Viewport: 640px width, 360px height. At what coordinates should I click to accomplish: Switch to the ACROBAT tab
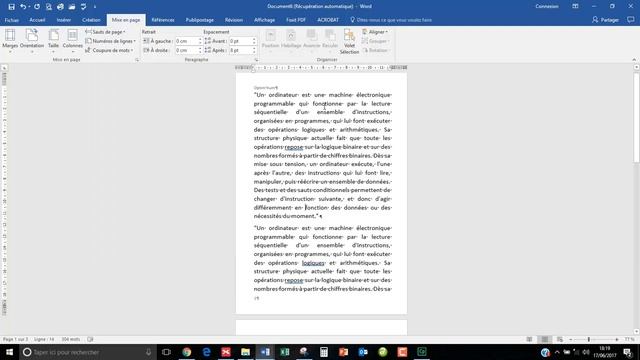328,20
